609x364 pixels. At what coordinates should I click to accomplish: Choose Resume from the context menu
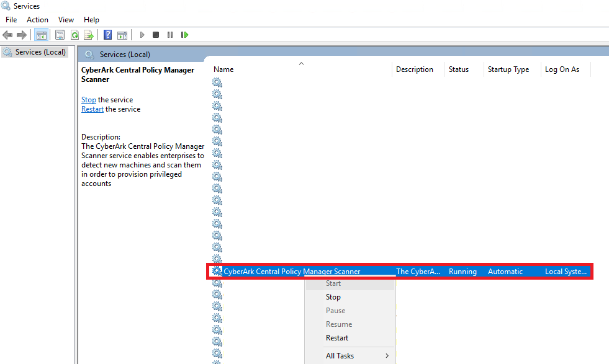click(339, 324)
